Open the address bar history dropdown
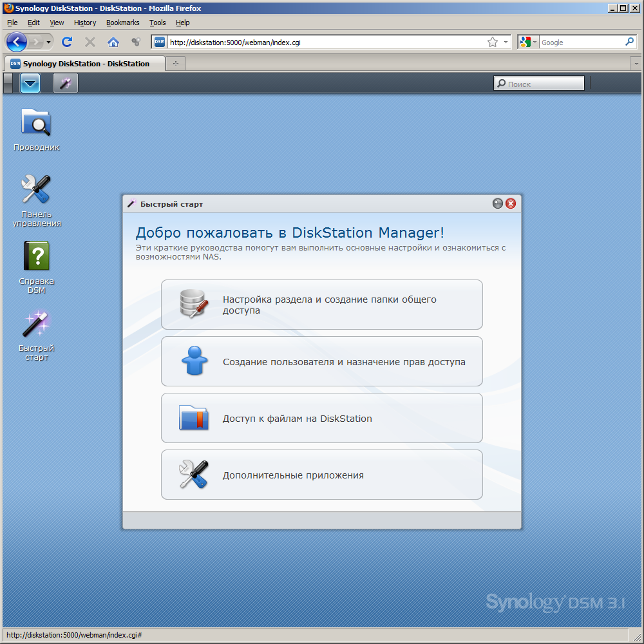 (506, 43)
